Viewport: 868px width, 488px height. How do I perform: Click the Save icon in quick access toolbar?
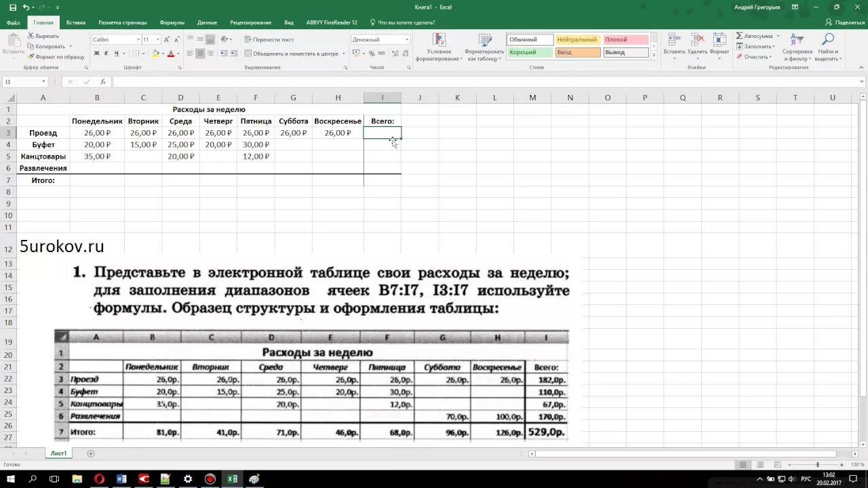point(13,7)
